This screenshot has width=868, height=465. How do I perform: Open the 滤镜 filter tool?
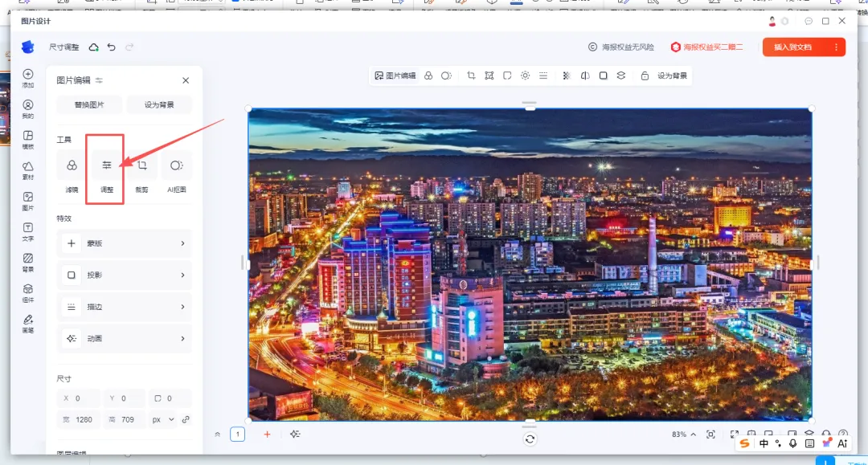click(72, 173)
